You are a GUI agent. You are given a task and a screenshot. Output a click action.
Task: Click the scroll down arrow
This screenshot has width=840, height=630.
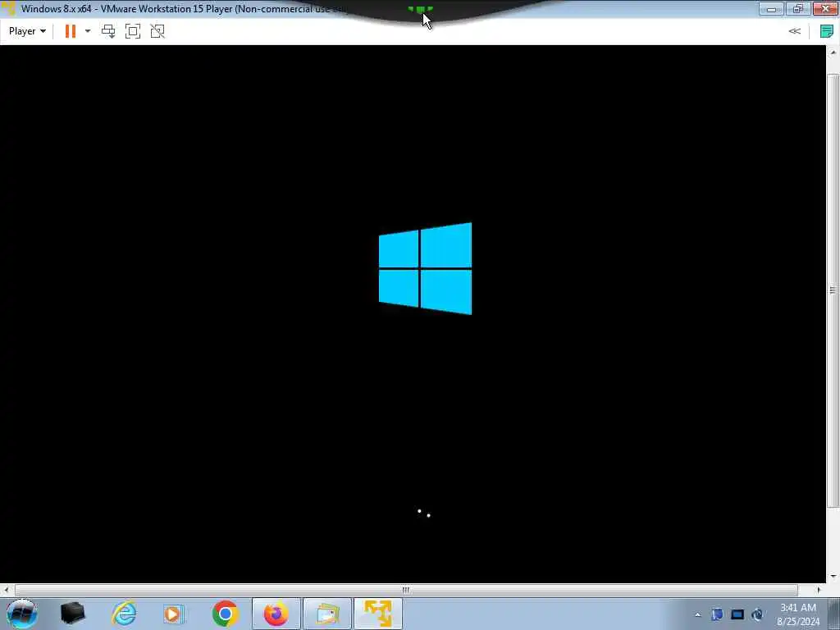pos(833,577)
